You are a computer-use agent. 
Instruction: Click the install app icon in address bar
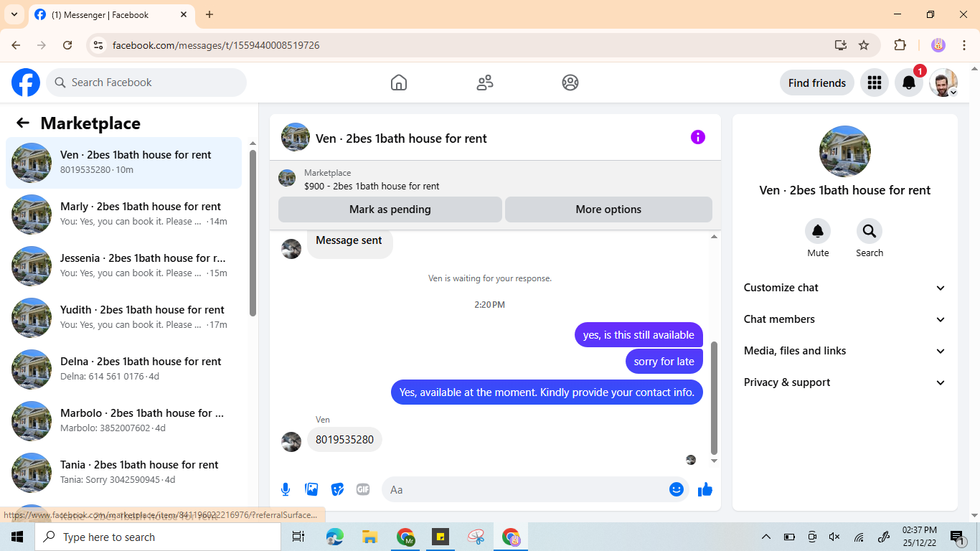(841, 45)
